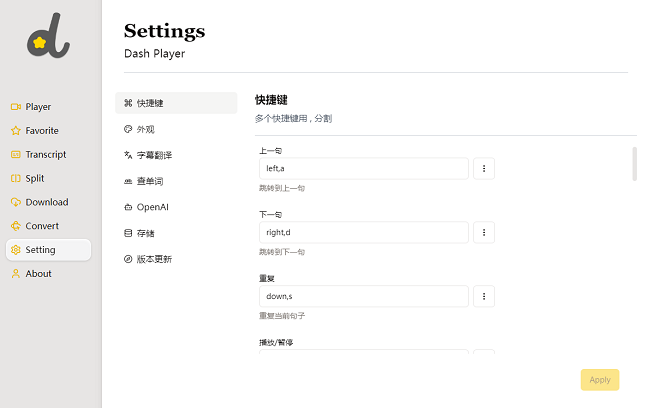
Task: Open the About page
Action: tap(38, 274)
